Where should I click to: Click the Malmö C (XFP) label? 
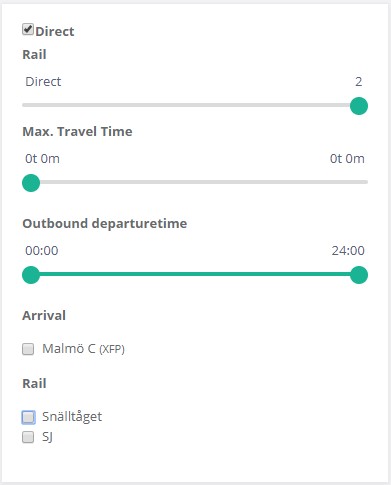(83, 349)
